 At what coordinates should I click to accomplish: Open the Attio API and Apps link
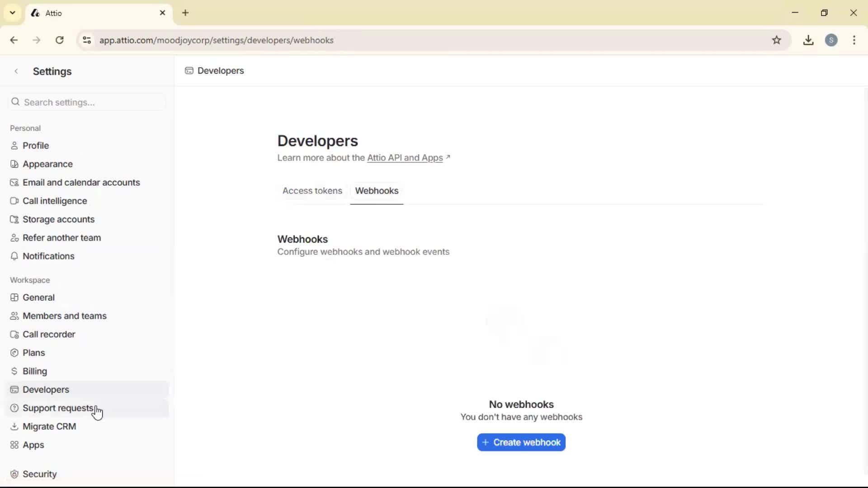405,158
